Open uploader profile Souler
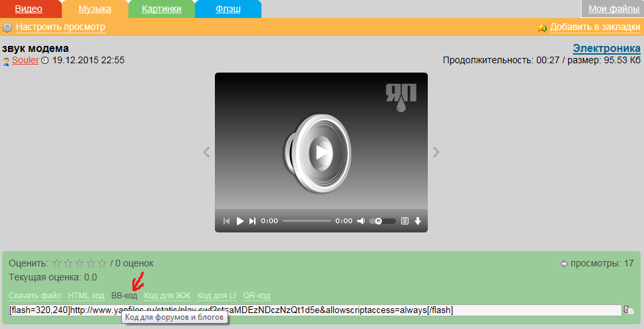 pyautogui.click(x=25, y=60)
